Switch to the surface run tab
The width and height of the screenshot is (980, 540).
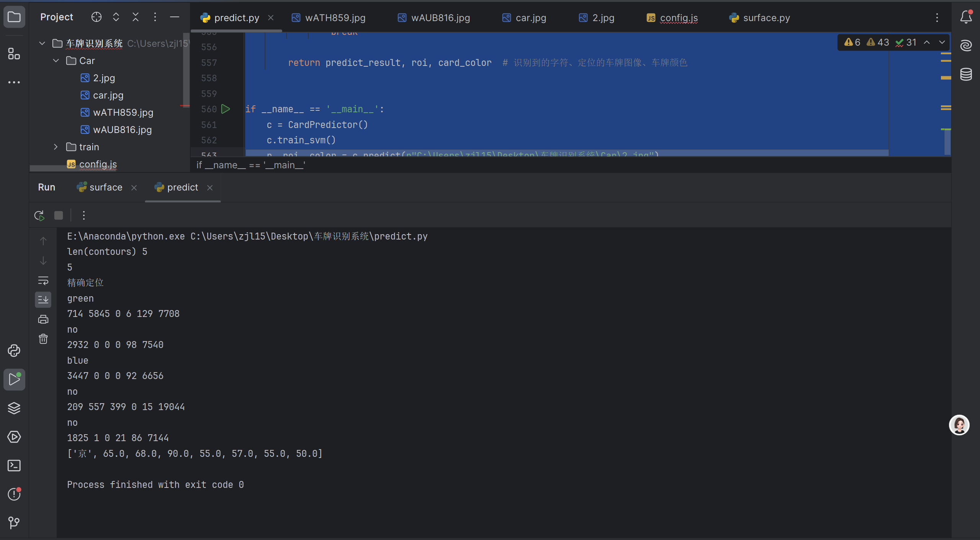[106, 187]
